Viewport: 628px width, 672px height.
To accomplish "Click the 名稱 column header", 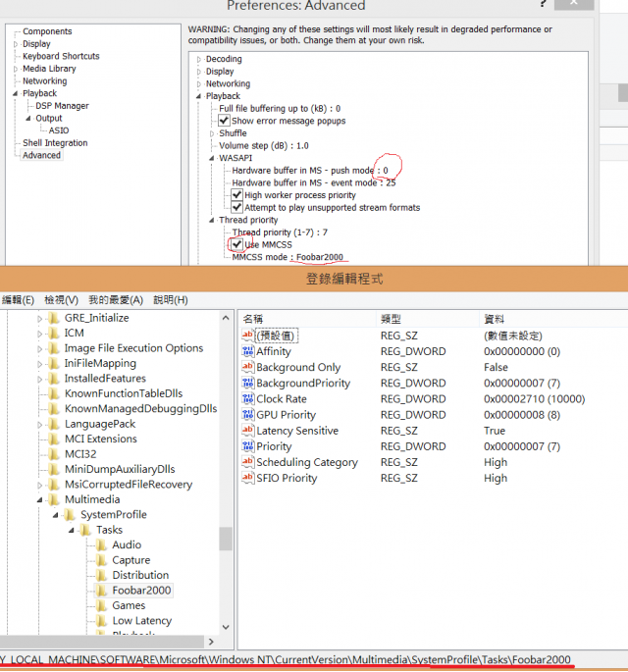I will [307, 319].
